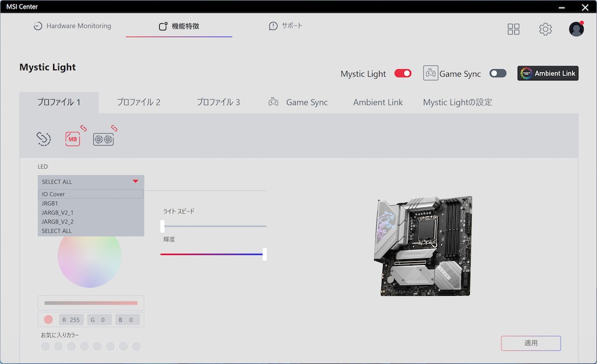This screenshot has height=364, width=597.
Task: Click the R value field showing 255
Action: click(71, 320)
